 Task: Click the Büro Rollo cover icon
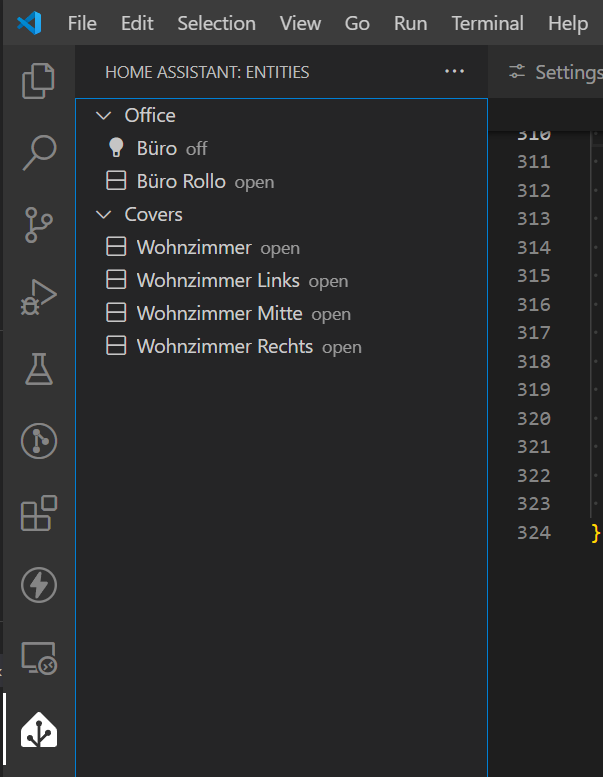(116, 181)
